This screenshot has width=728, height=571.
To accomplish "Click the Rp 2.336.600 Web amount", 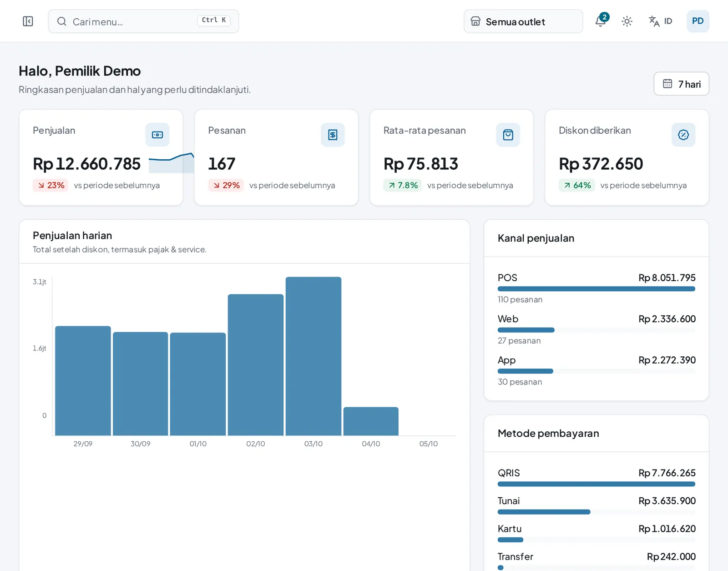I will click(x=667, y=319).
